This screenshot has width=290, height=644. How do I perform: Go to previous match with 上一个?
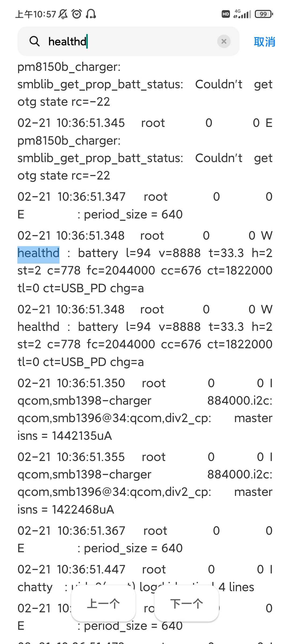click(103, 604)
